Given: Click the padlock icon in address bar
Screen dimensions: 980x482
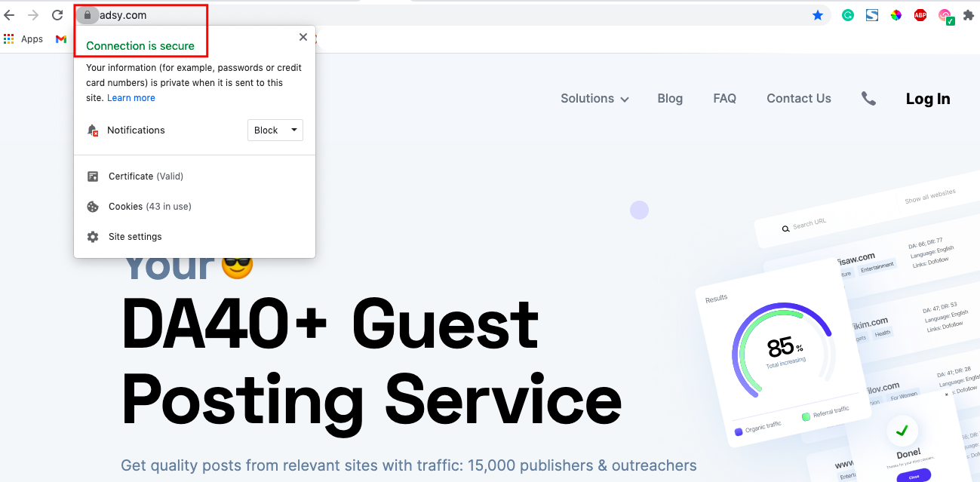Looking at the screenshot, I should click(88, 15).
